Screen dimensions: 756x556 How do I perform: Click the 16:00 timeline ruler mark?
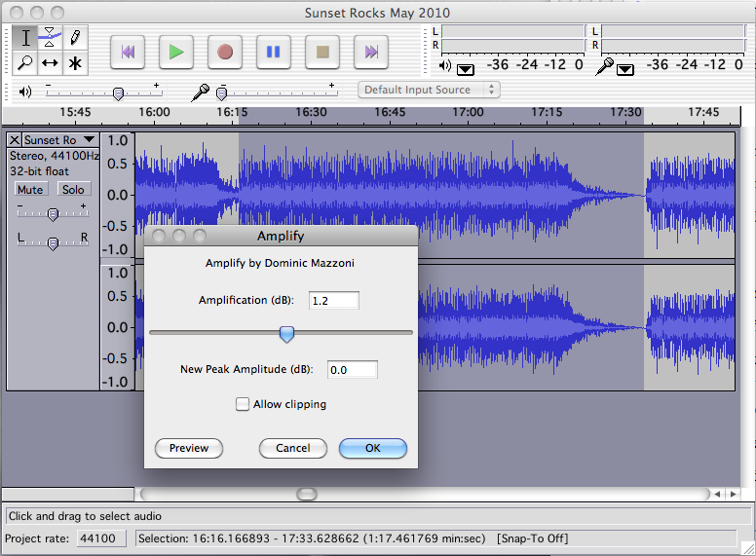coord(154,112)
